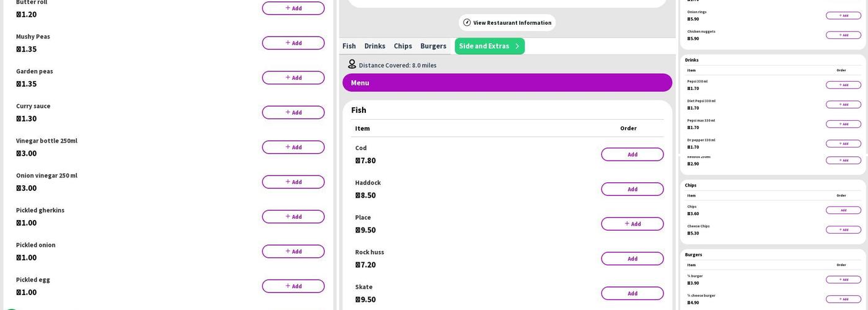Screen dimensions: 868x310
Task: Click the Skate item name
Action: pos(364,287)
